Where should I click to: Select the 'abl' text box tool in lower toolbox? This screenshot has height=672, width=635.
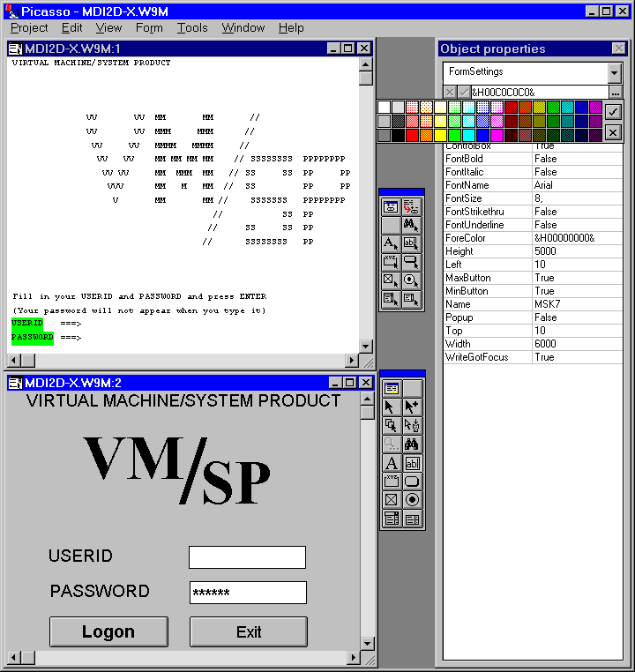click(412, 463)
